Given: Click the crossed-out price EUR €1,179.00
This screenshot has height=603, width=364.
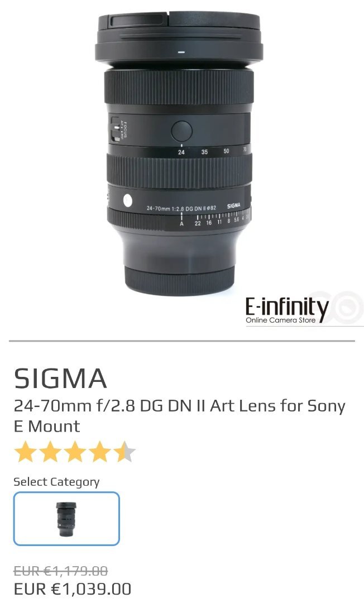Looking at the screenshot, I should pos(61,571).
